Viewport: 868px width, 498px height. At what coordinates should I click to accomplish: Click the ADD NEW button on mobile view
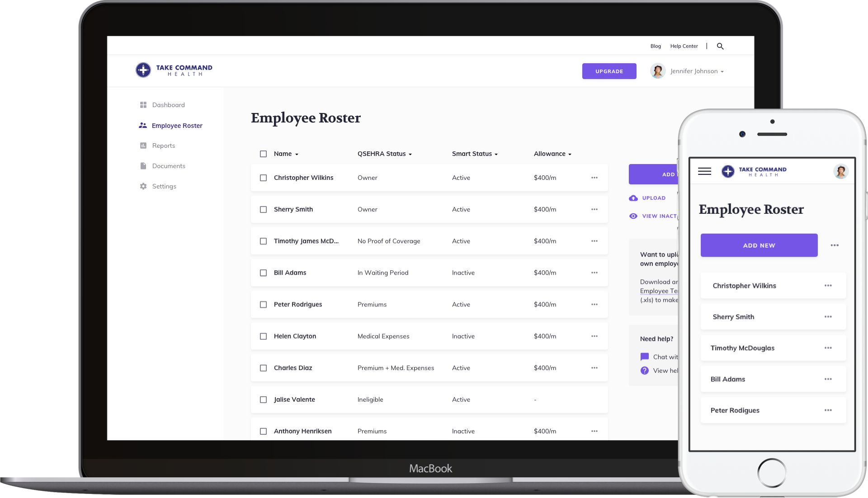[x=759, y=245]
